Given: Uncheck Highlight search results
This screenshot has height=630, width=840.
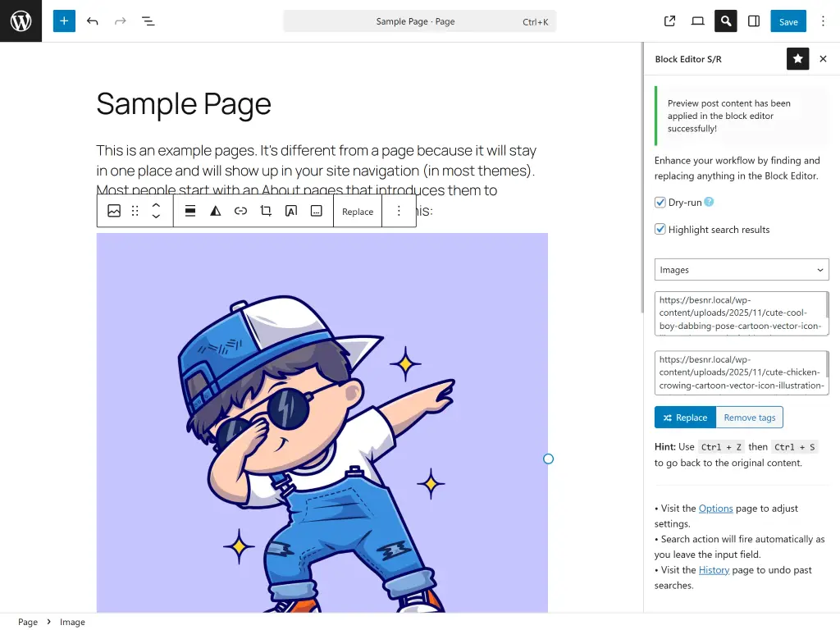Looking at the screenshot, I should pyautogui.click(x=660, y=229).
